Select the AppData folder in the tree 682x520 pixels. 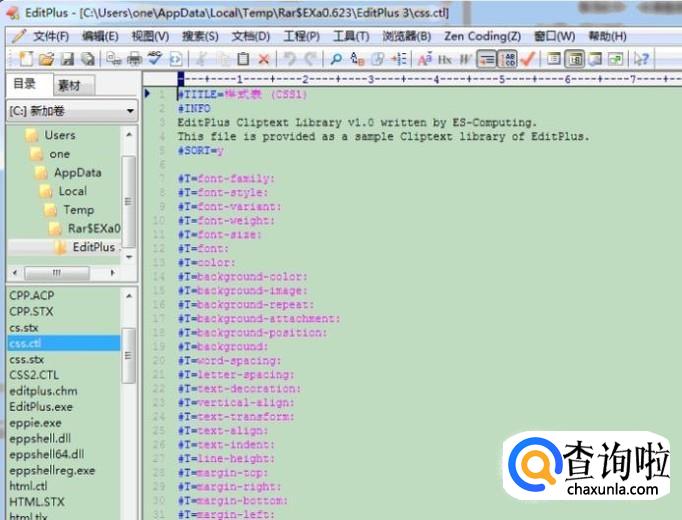77,173
